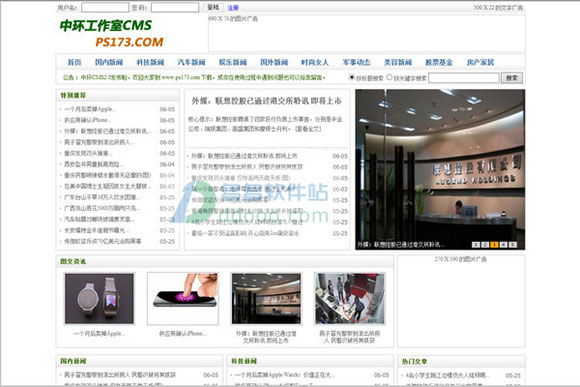This screenshot has height=387, width=580.
Task: Focus the 用户名 username input field
Action: tap(105, 7)
